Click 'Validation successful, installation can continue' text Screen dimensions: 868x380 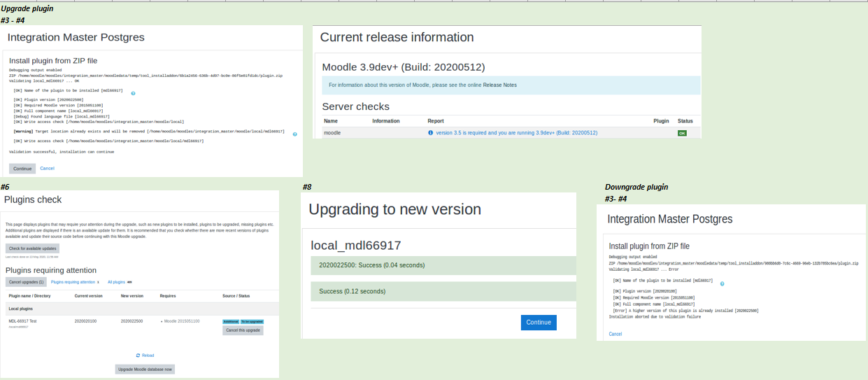click(62, 151)
